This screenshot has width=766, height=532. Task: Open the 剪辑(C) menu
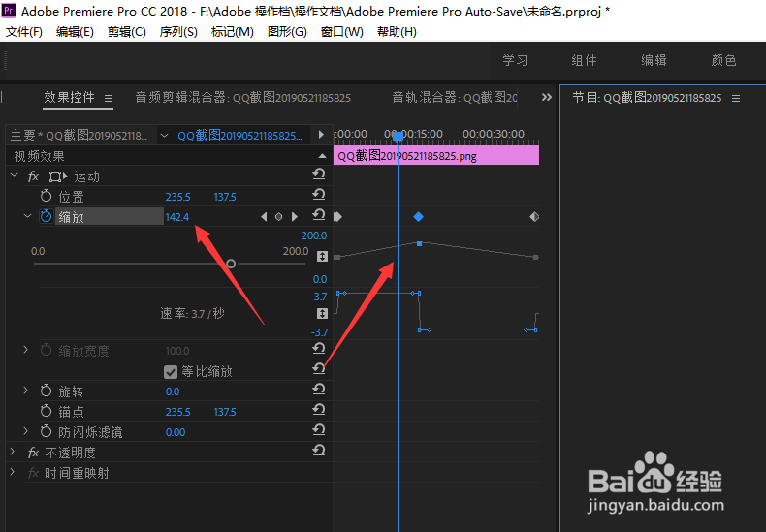(x=126, y=32)
